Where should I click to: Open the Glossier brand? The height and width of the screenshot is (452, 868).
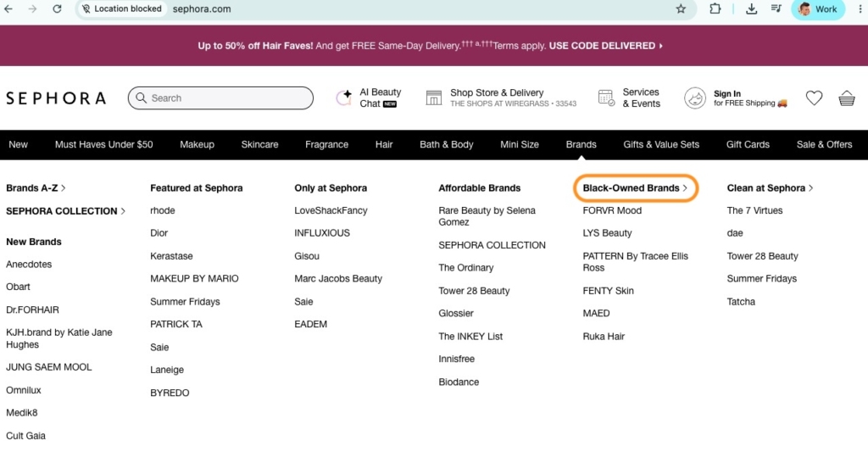[456, 314]
